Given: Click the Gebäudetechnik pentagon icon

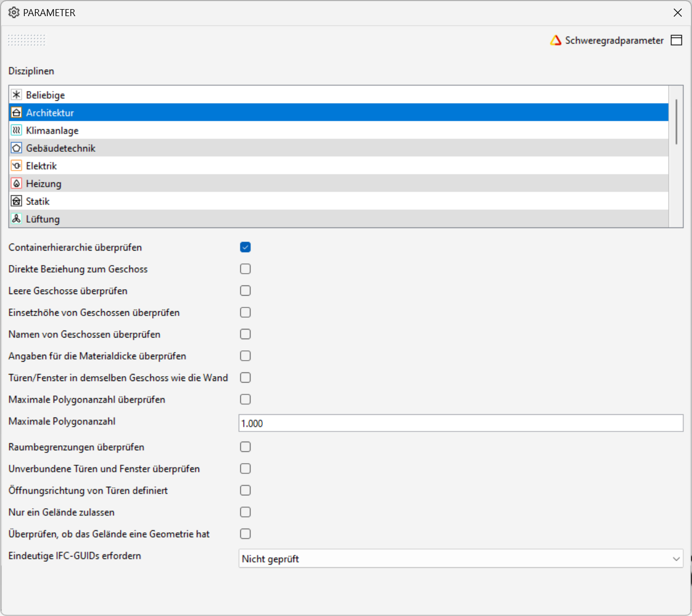Looking at the screenshot, I should coord(17,148).
